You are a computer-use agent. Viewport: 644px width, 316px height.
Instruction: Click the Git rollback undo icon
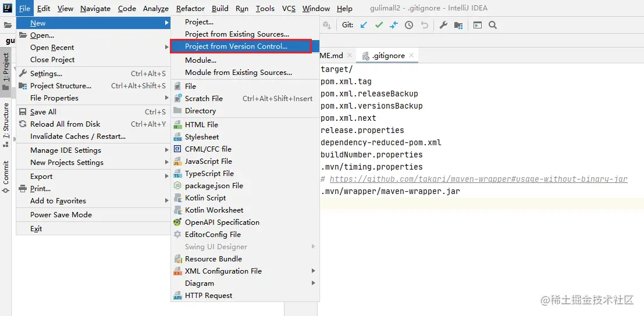pyautogui.click(x=424, y=26)
